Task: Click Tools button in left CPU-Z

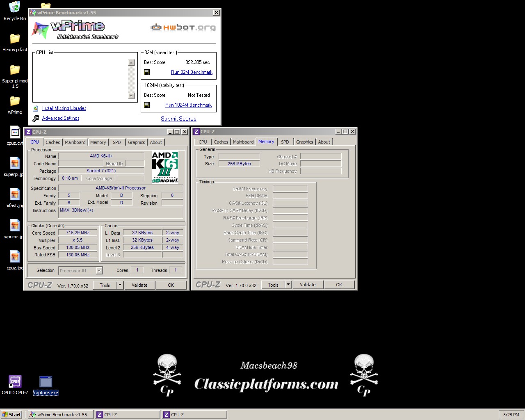Action: coord(105,285)
